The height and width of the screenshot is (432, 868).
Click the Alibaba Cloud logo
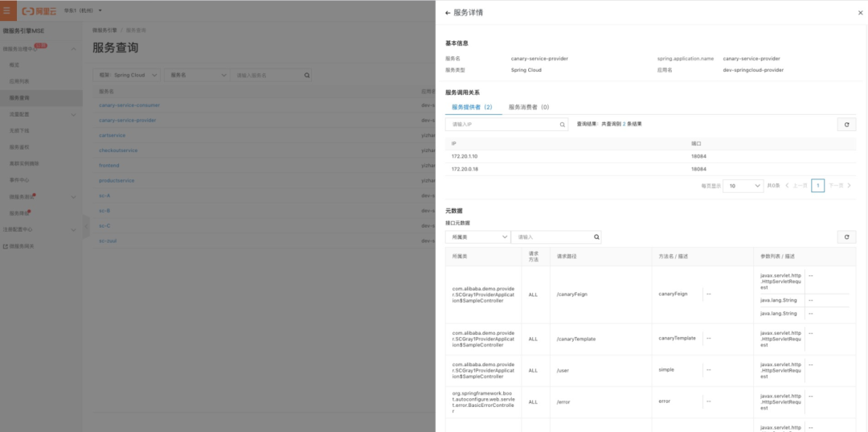tap(39, 10)
